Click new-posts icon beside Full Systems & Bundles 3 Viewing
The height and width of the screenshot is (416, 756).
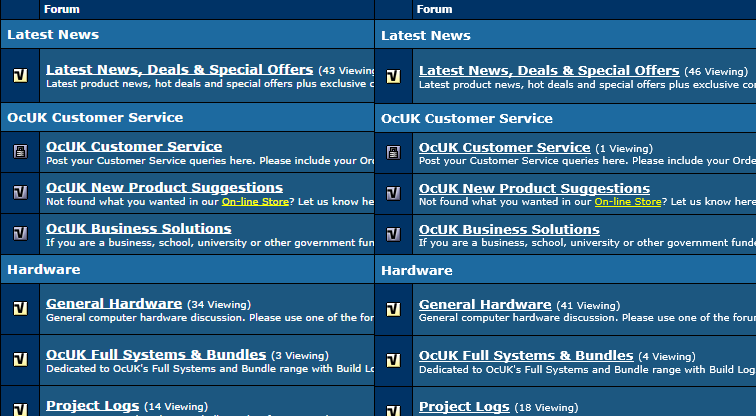[x=20, y=360]
